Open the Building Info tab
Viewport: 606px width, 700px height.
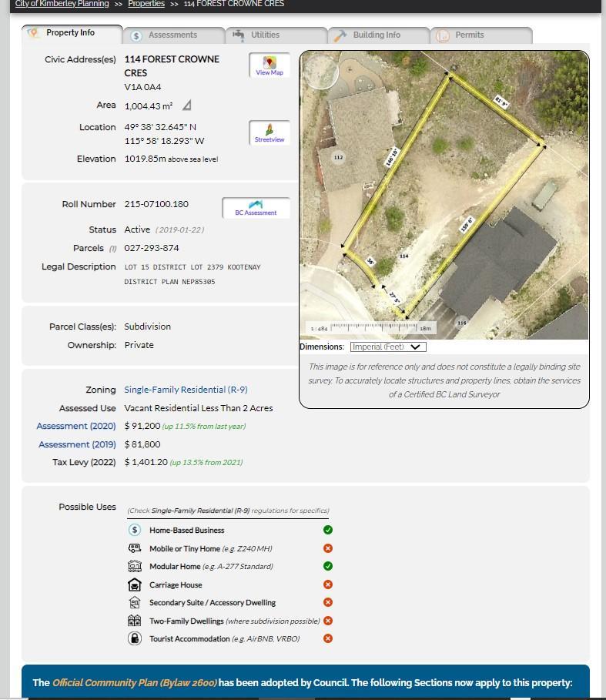(377, 35)
